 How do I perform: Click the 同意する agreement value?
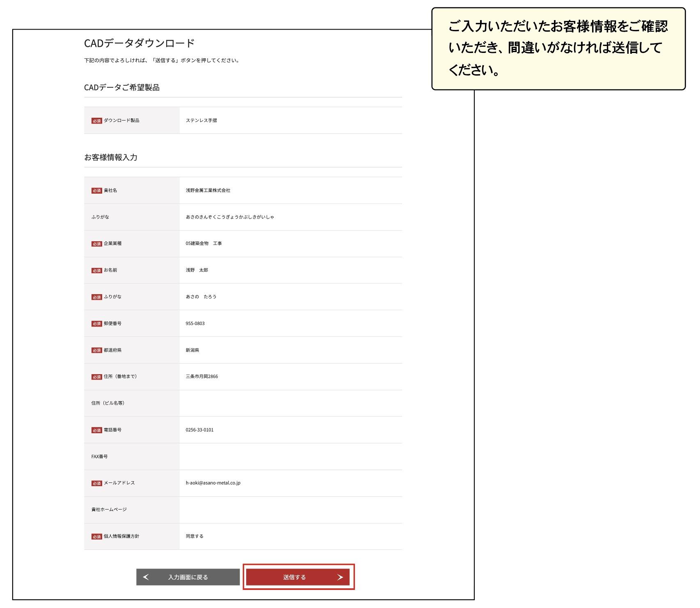click(x=194, y=536)
